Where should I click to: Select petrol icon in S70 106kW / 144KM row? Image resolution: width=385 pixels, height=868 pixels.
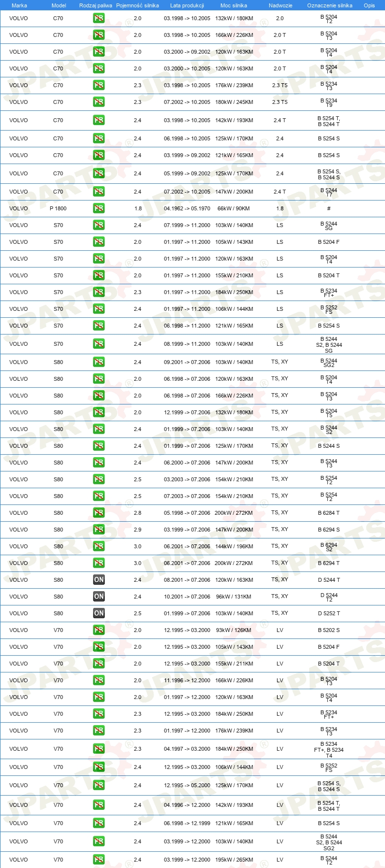tap(99, 309)
